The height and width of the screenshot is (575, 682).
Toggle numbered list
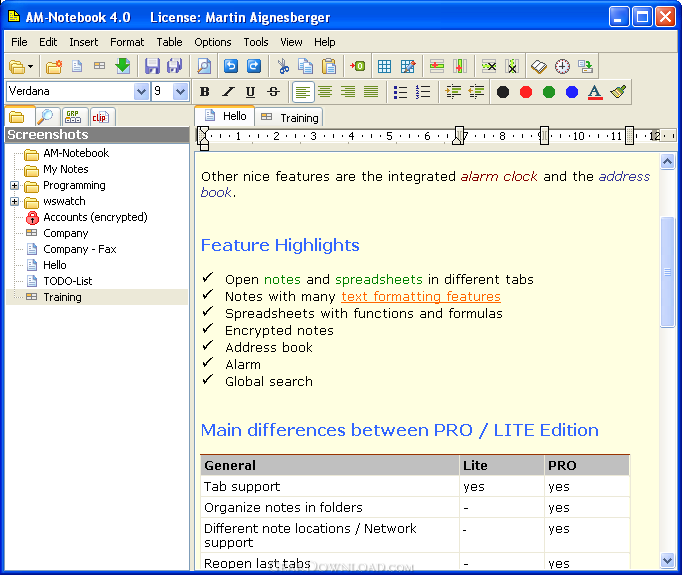click(x=423, y=92)
